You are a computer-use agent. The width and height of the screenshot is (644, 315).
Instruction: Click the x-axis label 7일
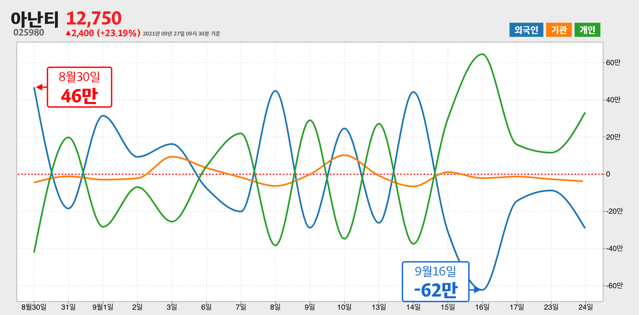click(241, 307)
